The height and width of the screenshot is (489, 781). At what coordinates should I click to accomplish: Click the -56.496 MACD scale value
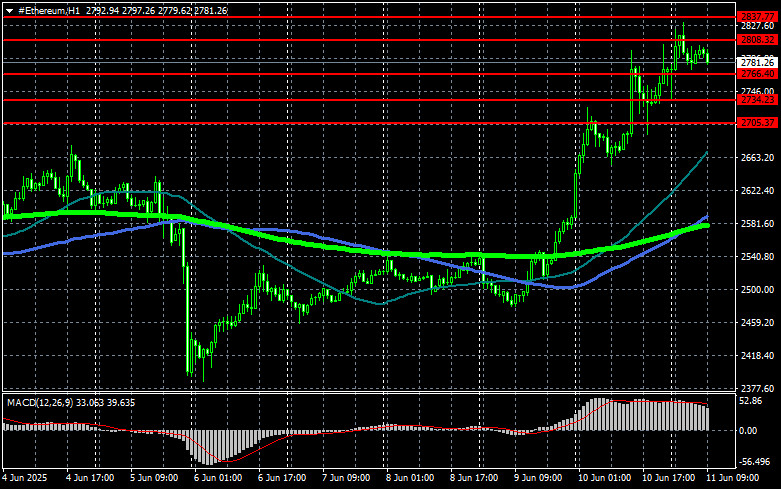[x=755, y=462]
